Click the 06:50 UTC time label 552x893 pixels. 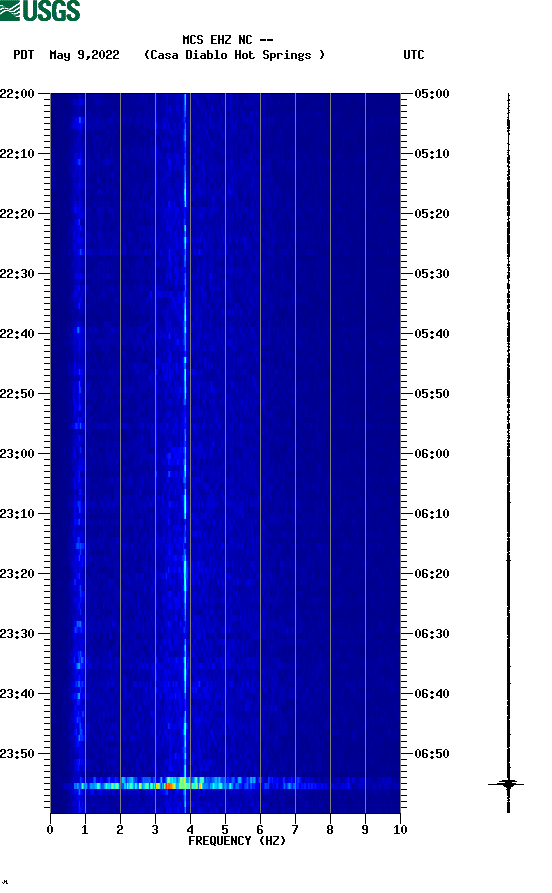432,753
